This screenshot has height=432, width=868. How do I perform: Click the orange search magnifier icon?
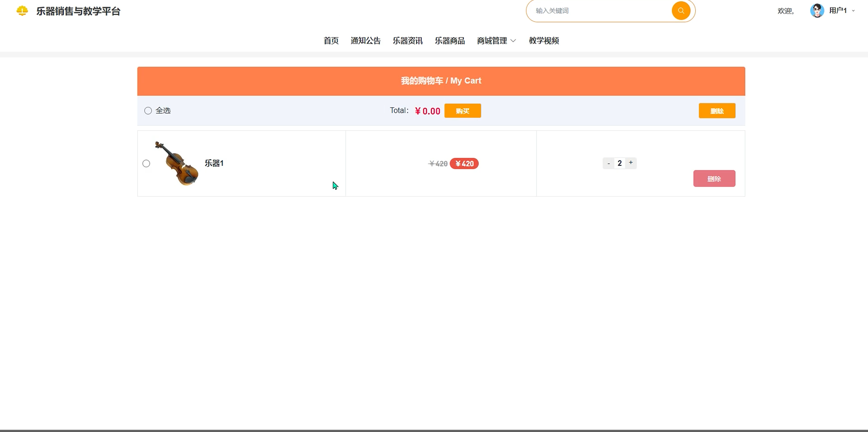pos(681,11)
